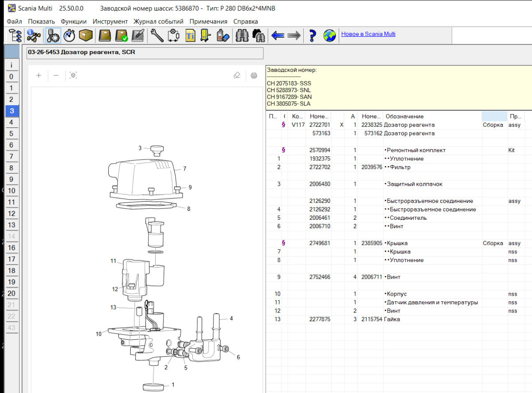Click the chassis info icon with blue badge

click(34, 35)
